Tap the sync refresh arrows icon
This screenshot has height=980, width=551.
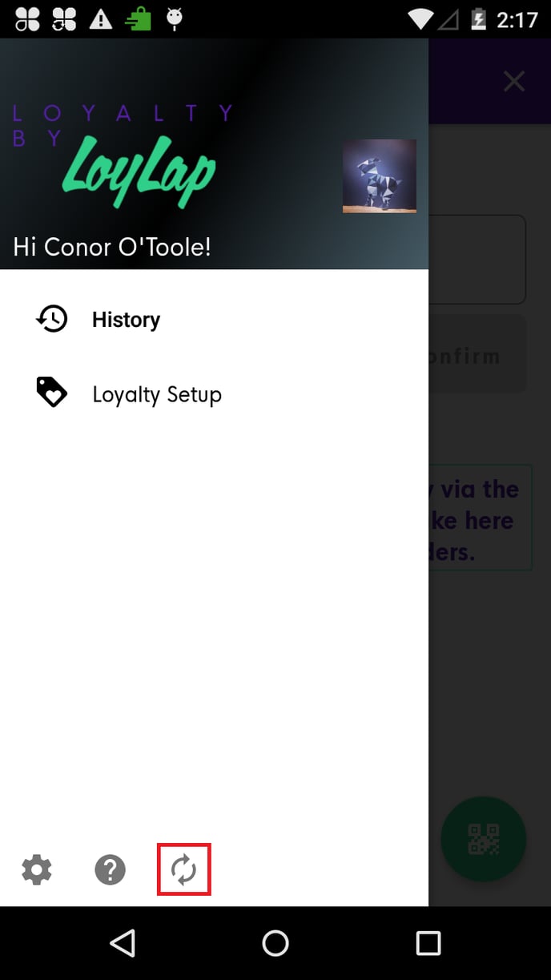[x=183, y=869]
